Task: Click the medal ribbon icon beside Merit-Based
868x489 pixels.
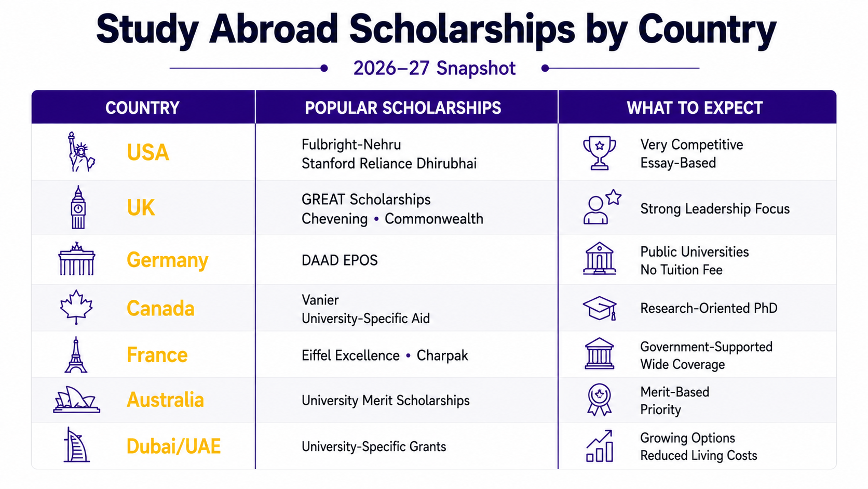Action: 600,400
